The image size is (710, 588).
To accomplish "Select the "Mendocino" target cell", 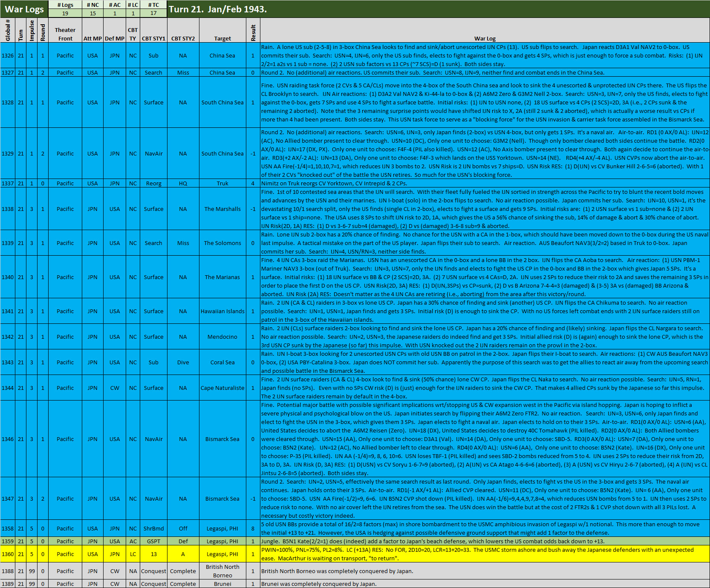I will coord(222,337).
